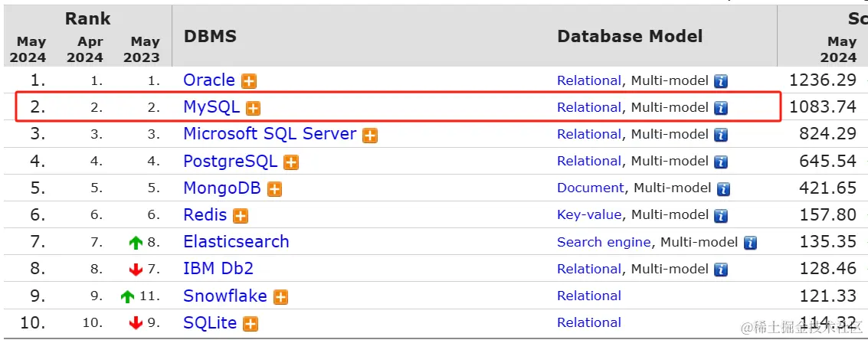Click the info icon in Oracle's row
The width and height of the screenshot is (868, 340).
[721, 81]
